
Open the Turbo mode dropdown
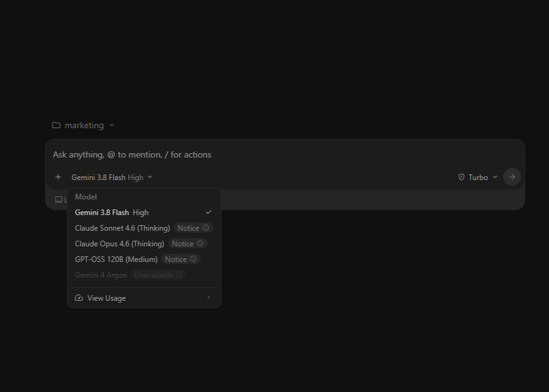tap(478, 178)
